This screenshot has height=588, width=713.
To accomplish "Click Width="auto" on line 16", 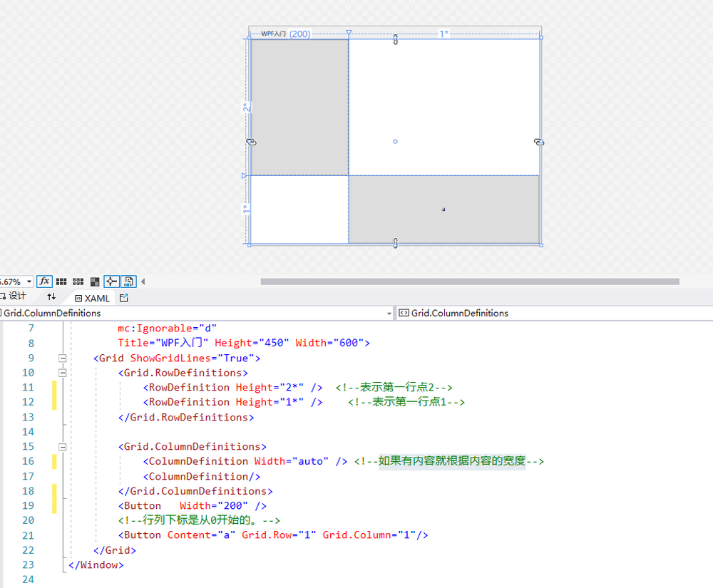I will coord(292,461).
